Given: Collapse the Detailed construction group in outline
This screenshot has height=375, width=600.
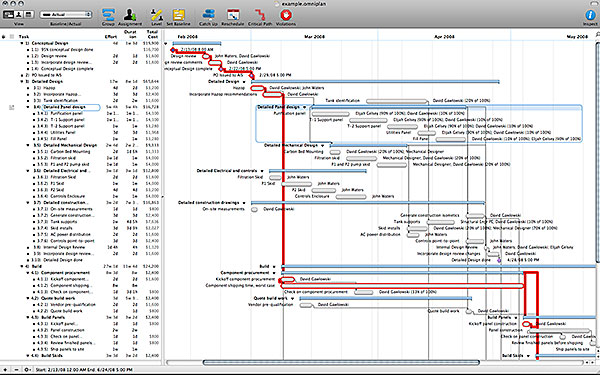Looking at the screenshot, I should click(x=28, y=203).
